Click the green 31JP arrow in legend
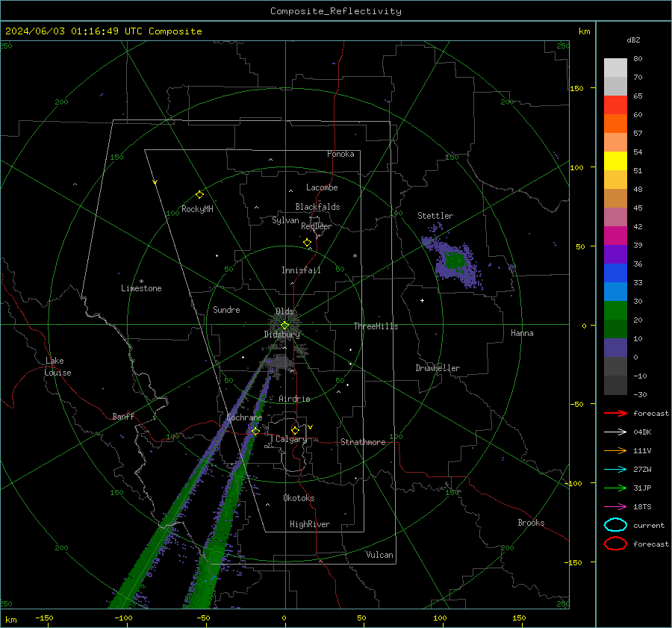Image resolution: width=672 pixels, height=628 pixels. pyautogui.click(x=615, y=488)
